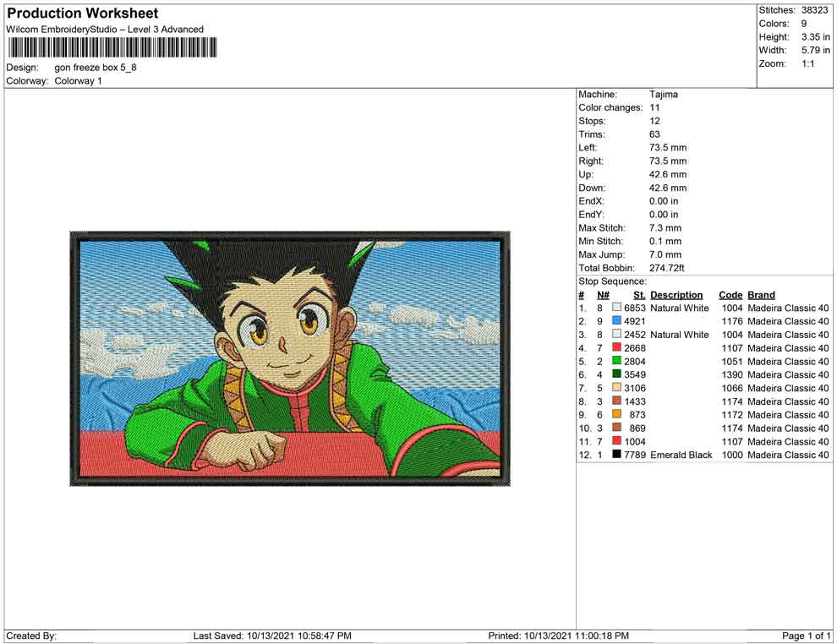The width and height of the screenshot is (837, 644).
Task: Click the Total Bobbin value 274.72ft
Action: 667,267
